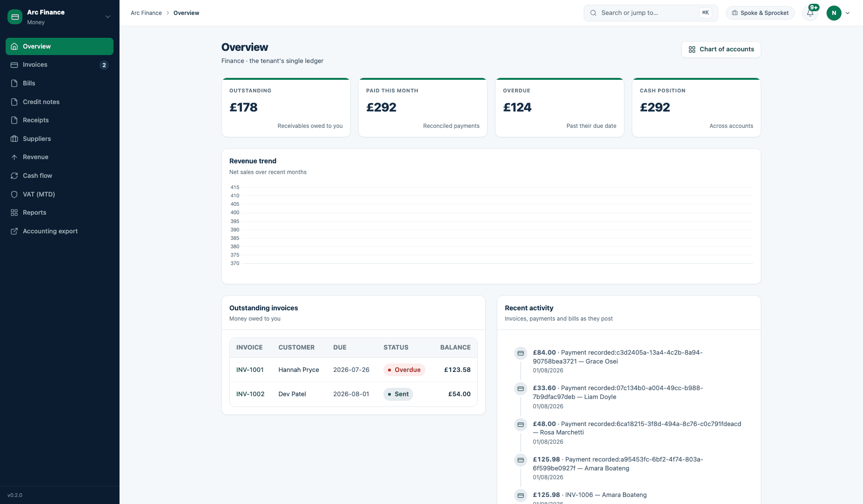Click the Outstanding £178 card
Image resolution: width=863 pixels, height=504 pixels.
[286, 107]
